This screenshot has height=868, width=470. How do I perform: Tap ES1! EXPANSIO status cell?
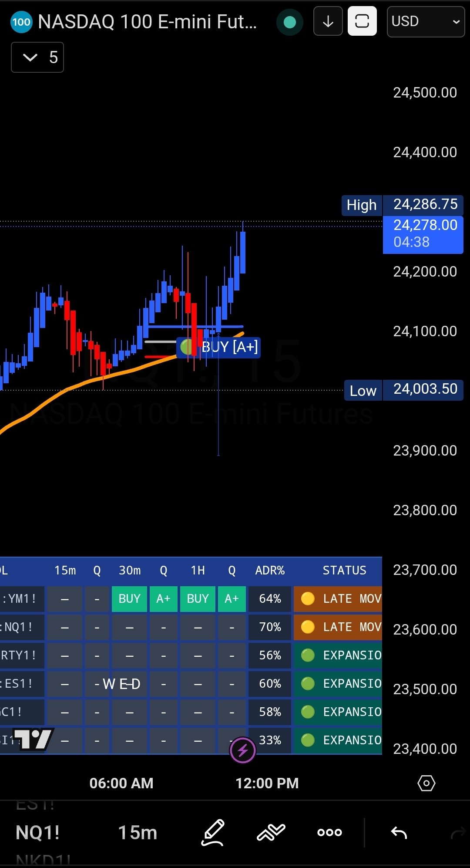tap(338, 684)
